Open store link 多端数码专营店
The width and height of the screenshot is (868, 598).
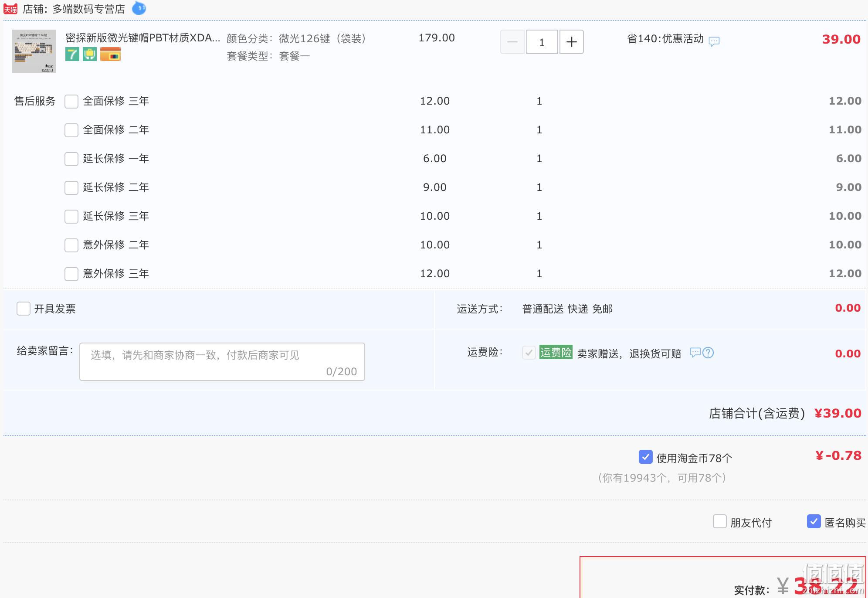click(x=89, y=9)
